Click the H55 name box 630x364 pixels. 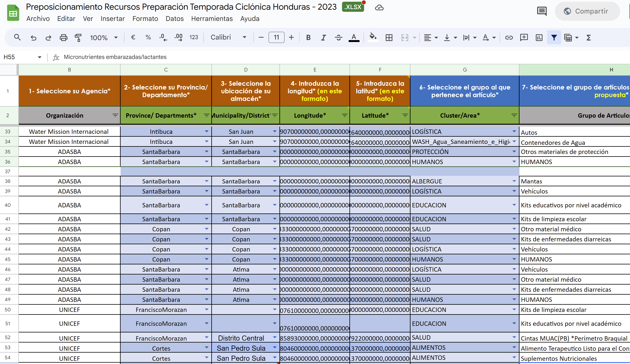click(x=22, y=57)
